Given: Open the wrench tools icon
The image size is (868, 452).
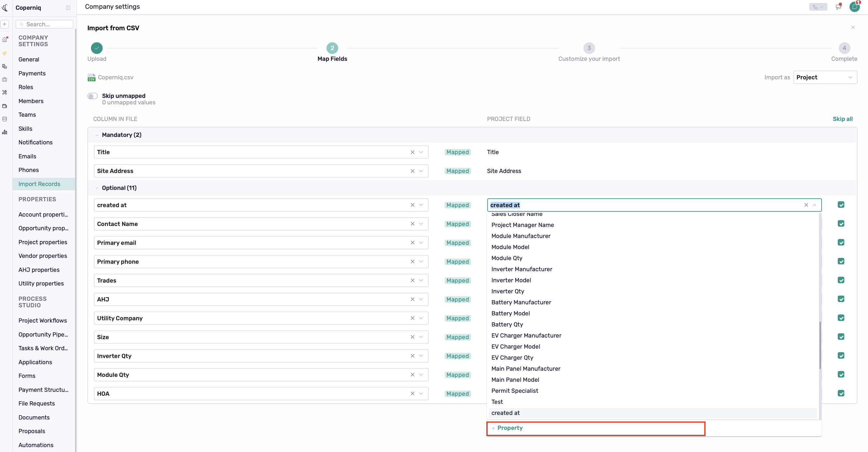Looking at the screenshot, I should [5, 92].
